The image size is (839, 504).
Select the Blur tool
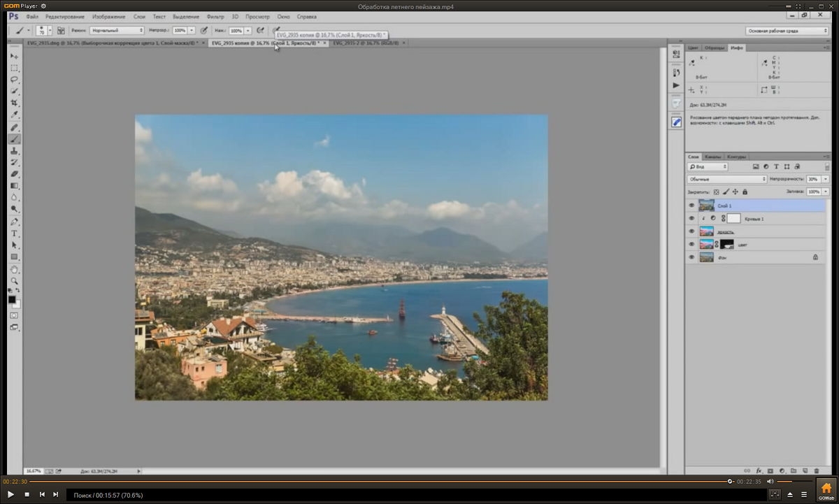point(15,198)
